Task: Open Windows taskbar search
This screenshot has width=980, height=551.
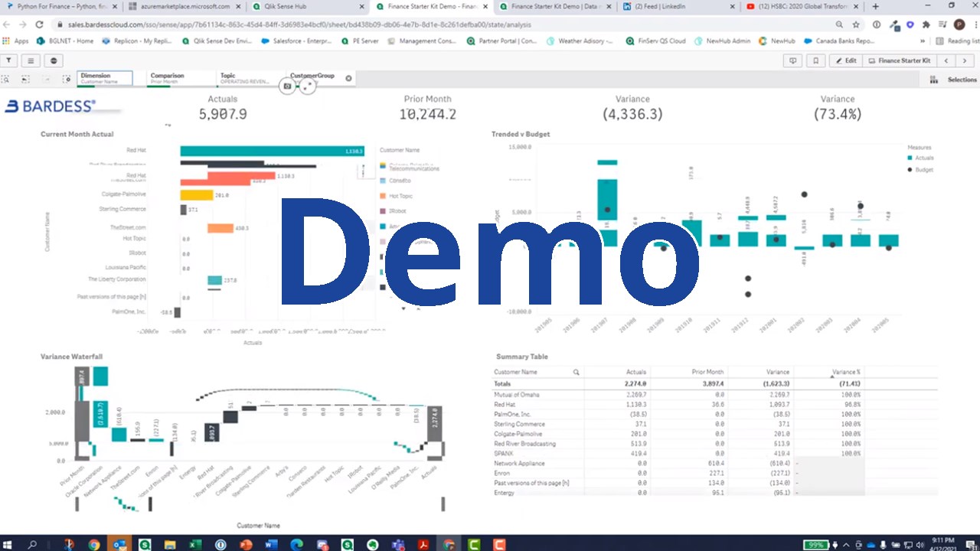Action: (33, 545)
